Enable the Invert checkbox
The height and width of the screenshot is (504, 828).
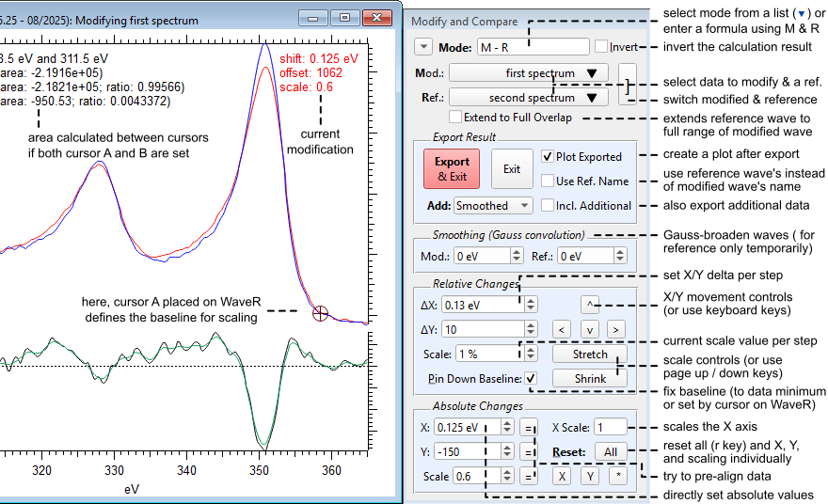click(601, 46)
